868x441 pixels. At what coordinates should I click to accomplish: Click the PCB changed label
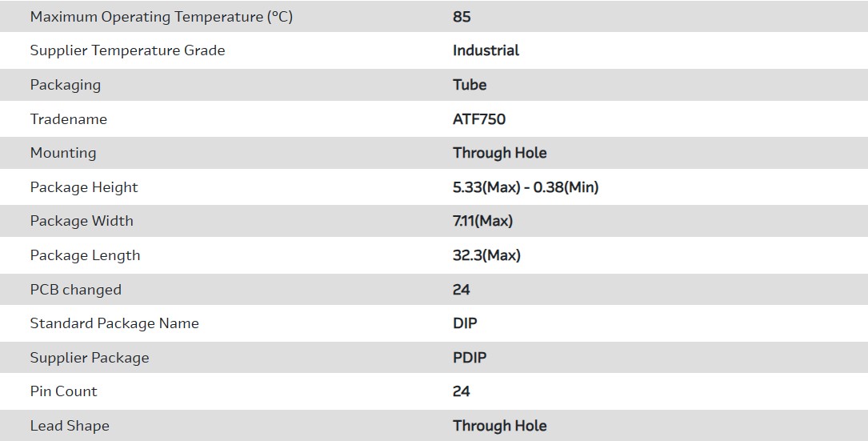pyautogui.click(x=76, y=290)
